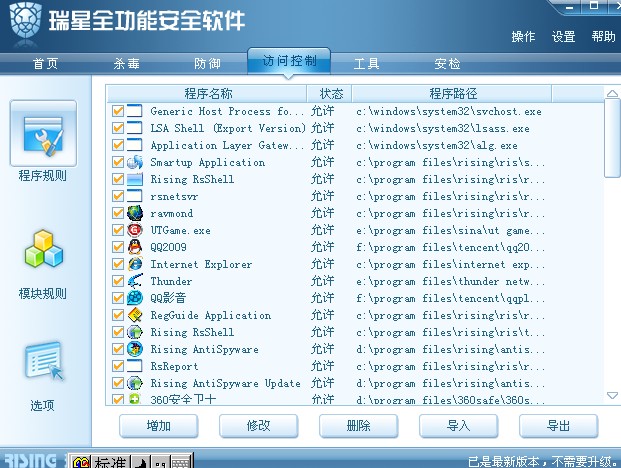
Task: Sort by the 程序名称 column header
Action: (x=207, y=94)
